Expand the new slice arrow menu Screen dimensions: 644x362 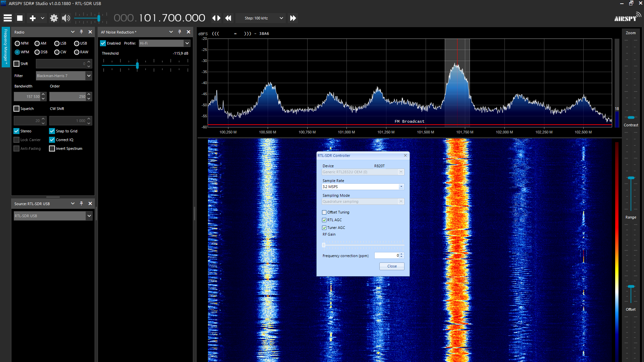pos(43,18)
